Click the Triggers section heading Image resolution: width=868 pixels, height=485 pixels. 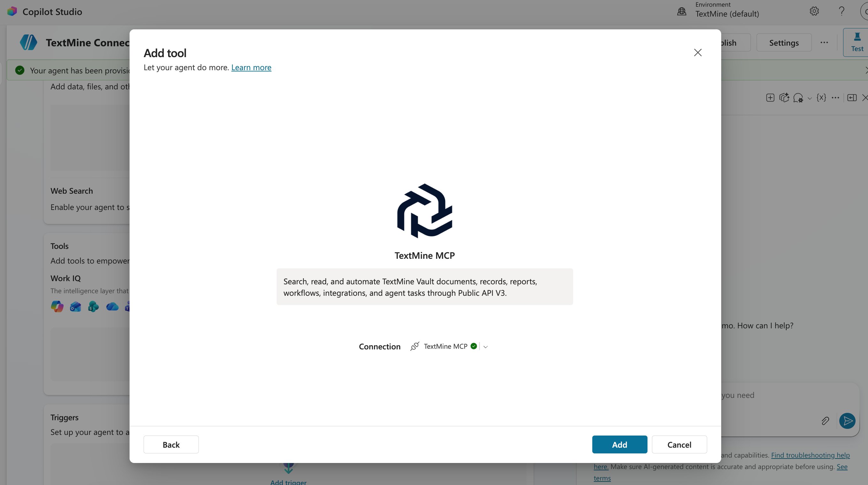(x=64, y=417)
